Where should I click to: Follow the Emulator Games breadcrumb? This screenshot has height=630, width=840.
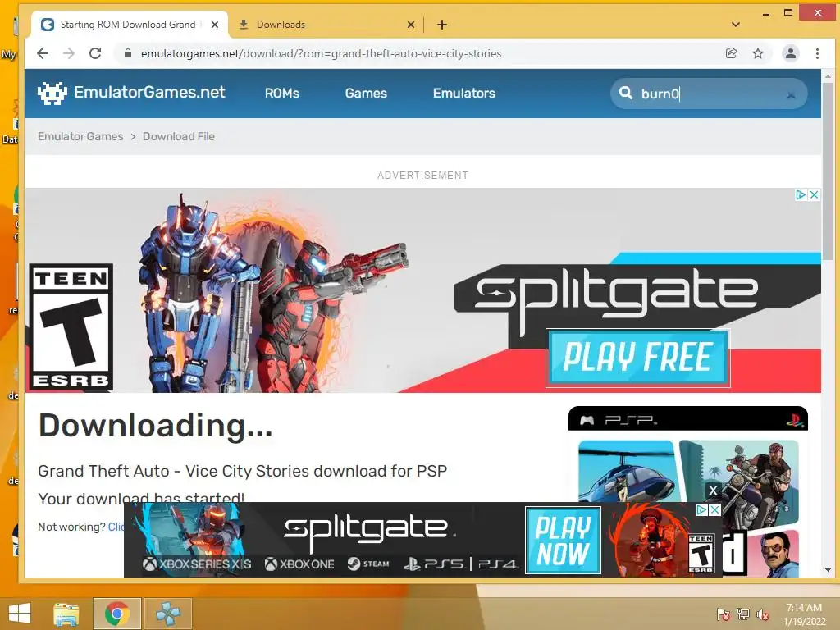(x=80, y=137)
